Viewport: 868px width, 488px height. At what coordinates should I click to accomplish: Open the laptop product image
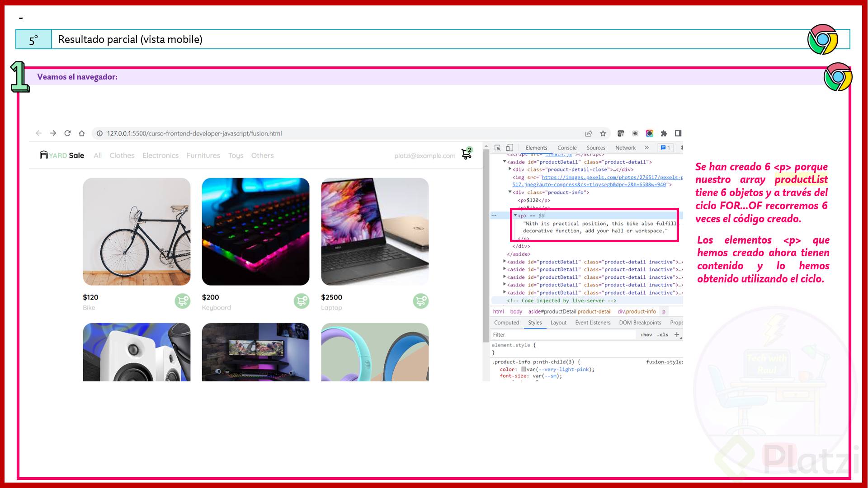[375, 231]
